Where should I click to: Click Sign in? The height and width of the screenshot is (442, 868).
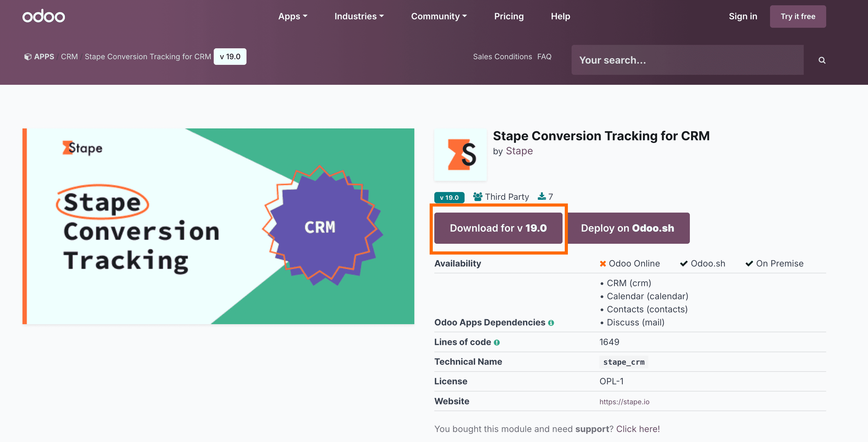(x=743, y=16)
